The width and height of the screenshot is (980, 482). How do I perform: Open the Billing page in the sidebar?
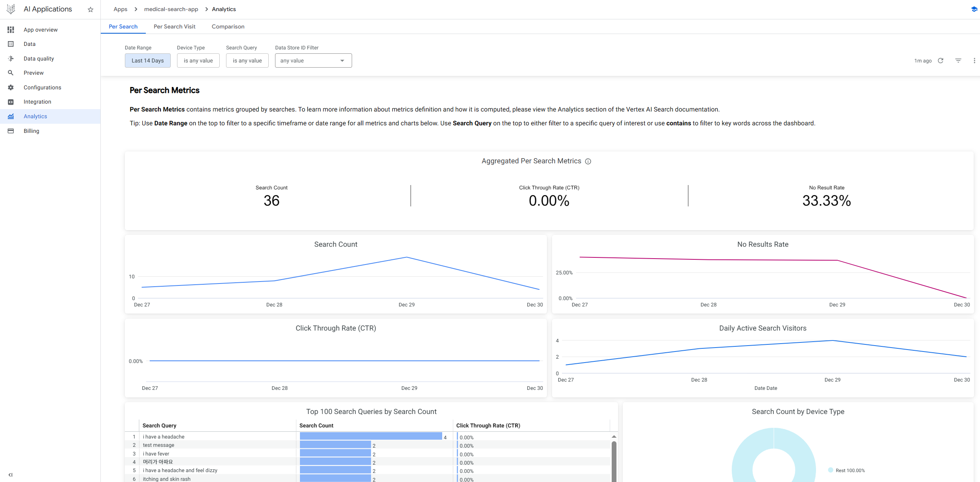coord(31,131)
